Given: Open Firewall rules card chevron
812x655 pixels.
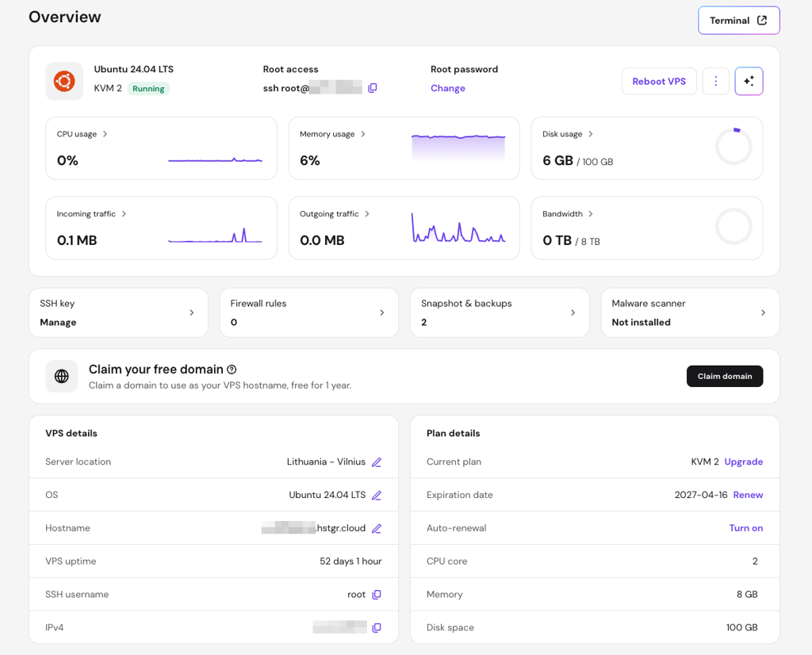Looking at the screenshot, I should pos(382,312).
